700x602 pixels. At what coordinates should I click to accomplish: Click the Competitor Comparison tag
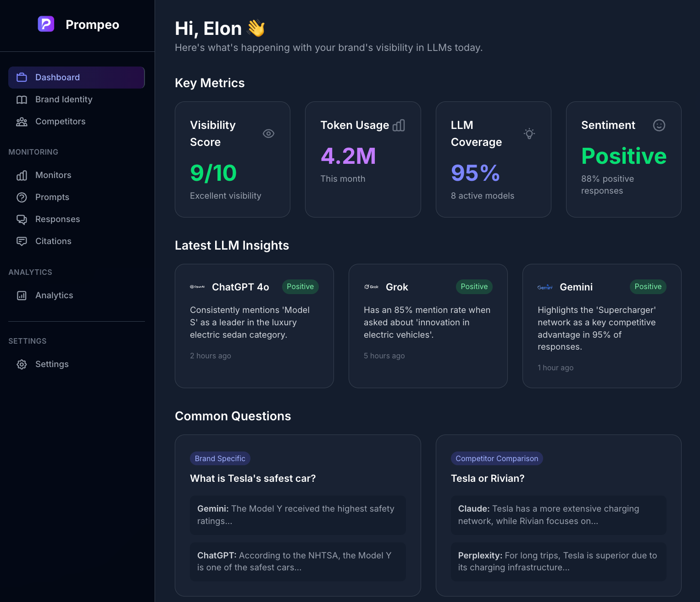497,458
